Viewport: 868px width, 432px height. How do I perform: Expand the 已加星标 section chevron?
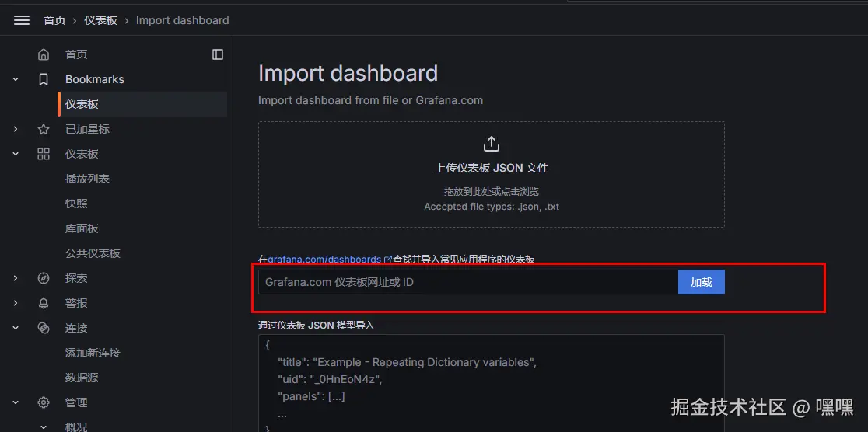16,129
